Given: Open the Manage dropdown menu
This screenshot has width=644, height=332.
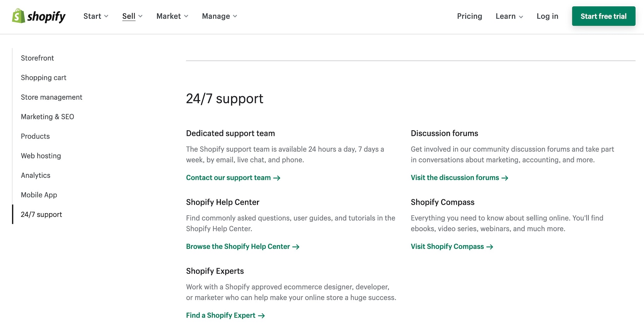Looking at the screenshot, I should tap(219, 16).
